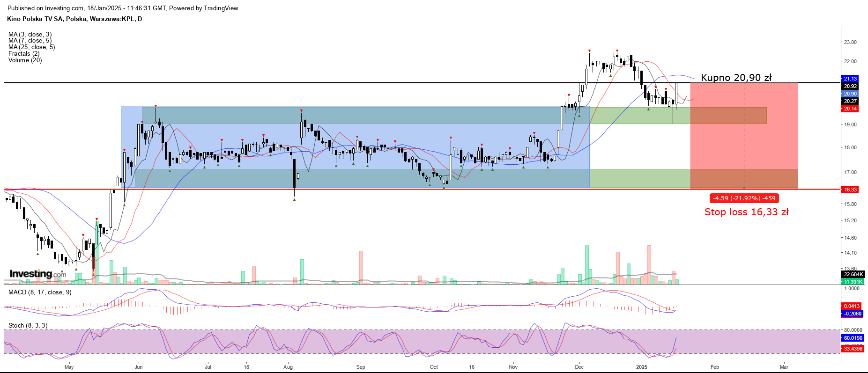Click the Jun label on time axis
This screenshot has width=868, height=373.
(x=139, y=367)
